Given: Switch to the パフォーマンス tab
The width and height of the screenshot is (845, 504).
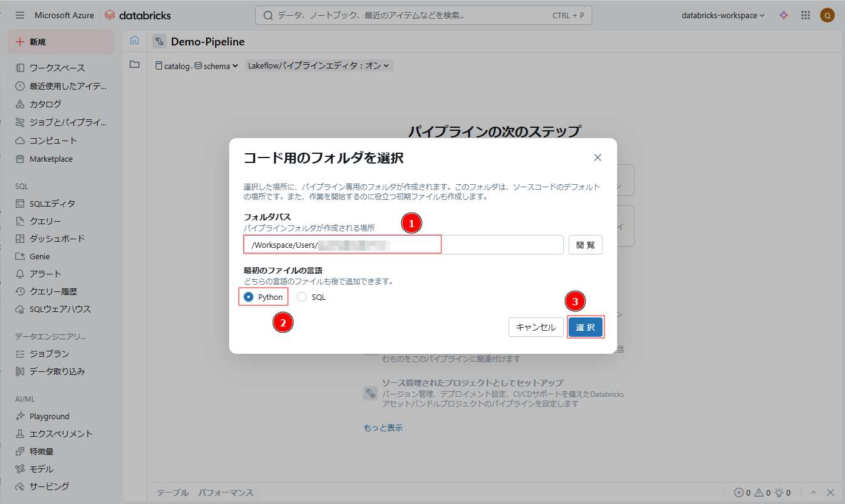Looking at the screenshot, I should [225, 492].
